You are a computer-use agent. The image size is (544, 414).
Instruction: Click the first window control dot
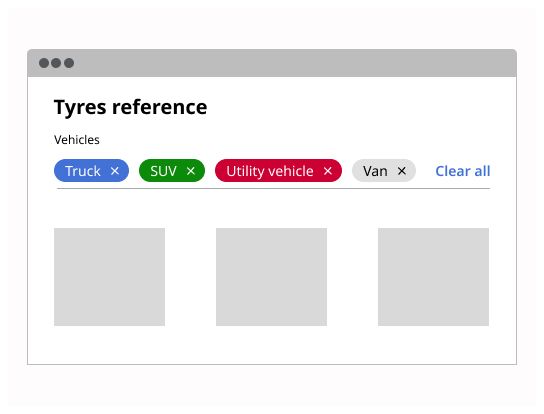[44, 63]
